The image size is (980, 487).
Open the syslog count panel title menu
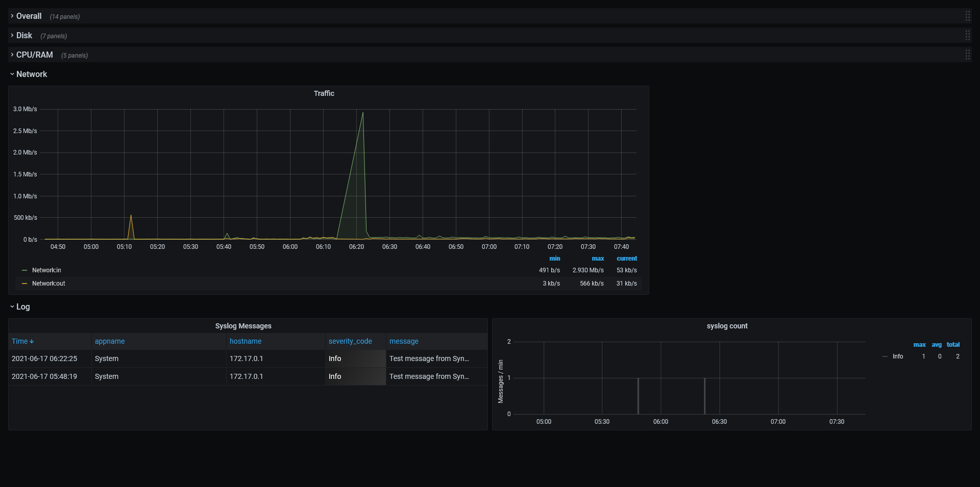[727, 326]
